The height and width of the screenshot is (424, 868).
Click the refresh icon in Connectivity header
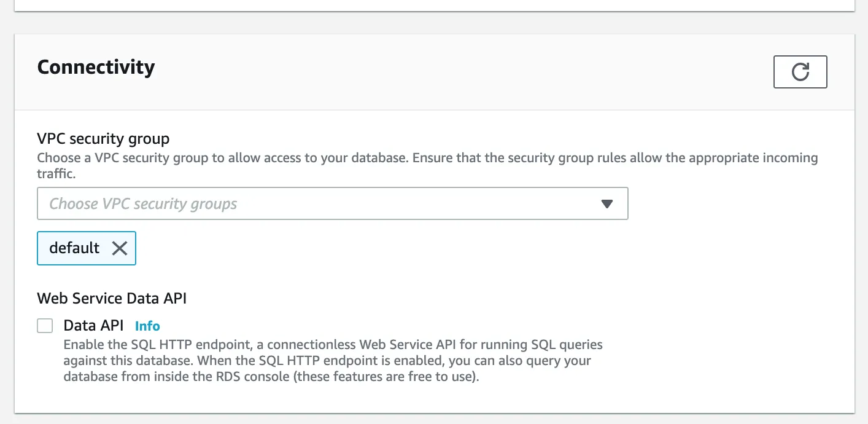click(x=800, y=72)
